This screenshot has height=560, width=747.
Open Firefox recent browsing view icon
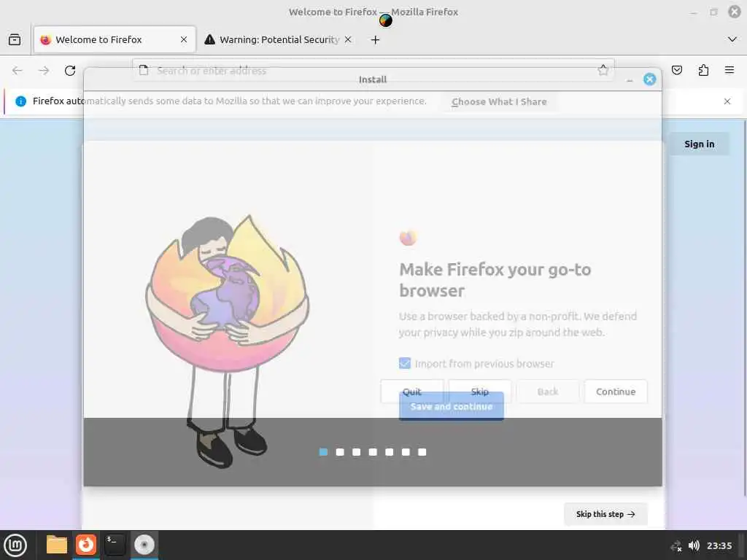point(15,39)
